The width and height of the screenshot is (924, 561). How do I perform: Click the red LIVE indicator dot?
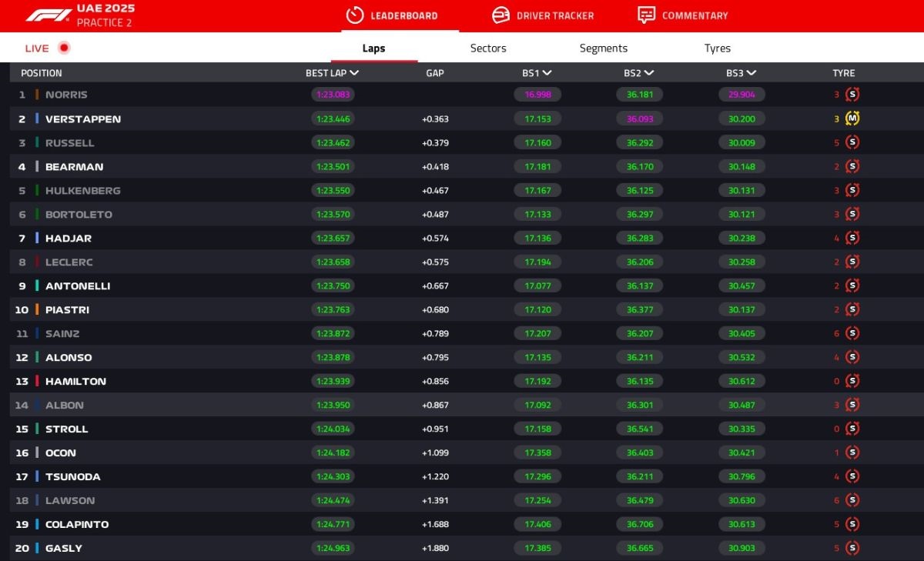[x=64, y=48]
